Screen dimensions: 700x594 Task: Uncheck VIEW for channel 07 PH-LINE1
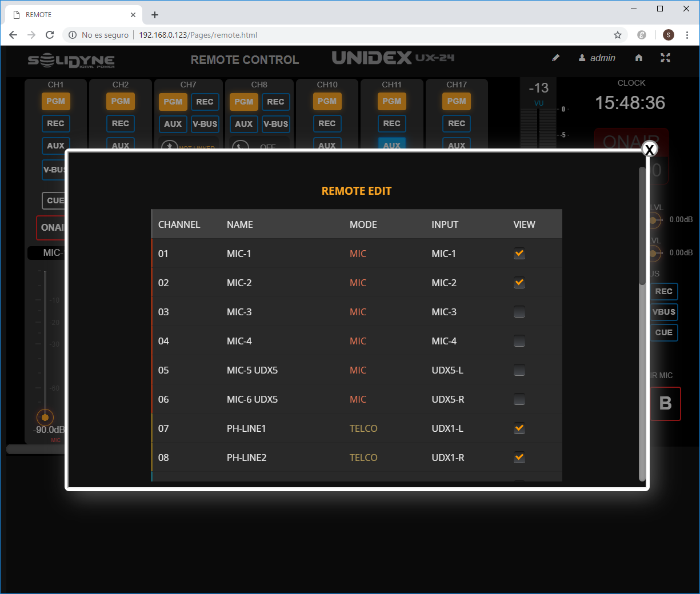tap(519, 428)
